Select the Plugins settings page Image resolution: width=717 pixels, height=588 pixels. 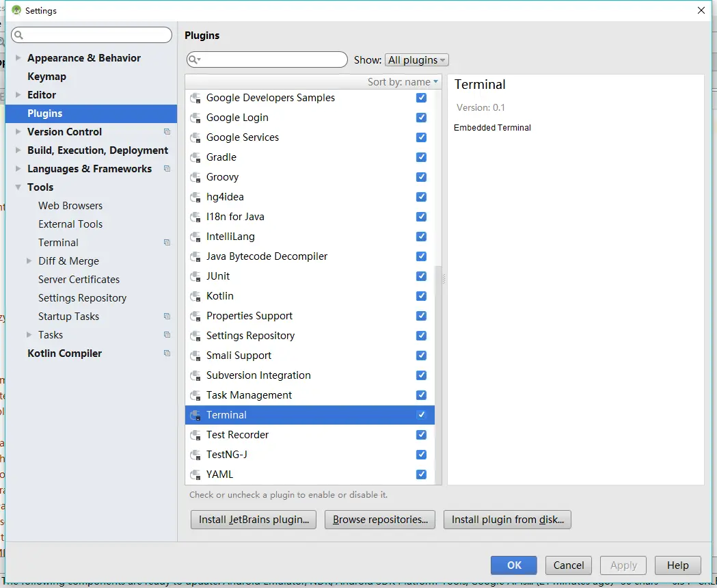(x=91, y=113)
